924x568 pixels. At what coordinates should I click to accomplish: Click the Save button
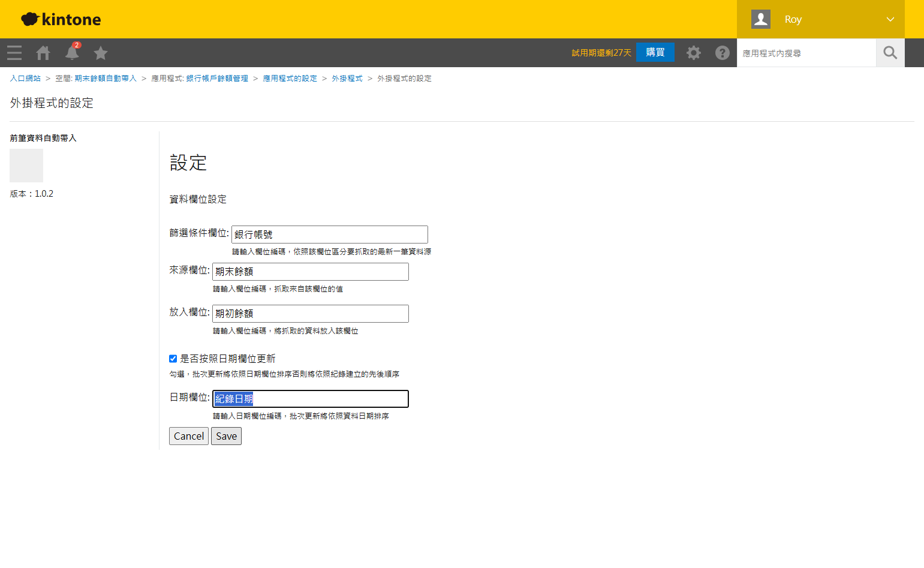pos(227,436)
